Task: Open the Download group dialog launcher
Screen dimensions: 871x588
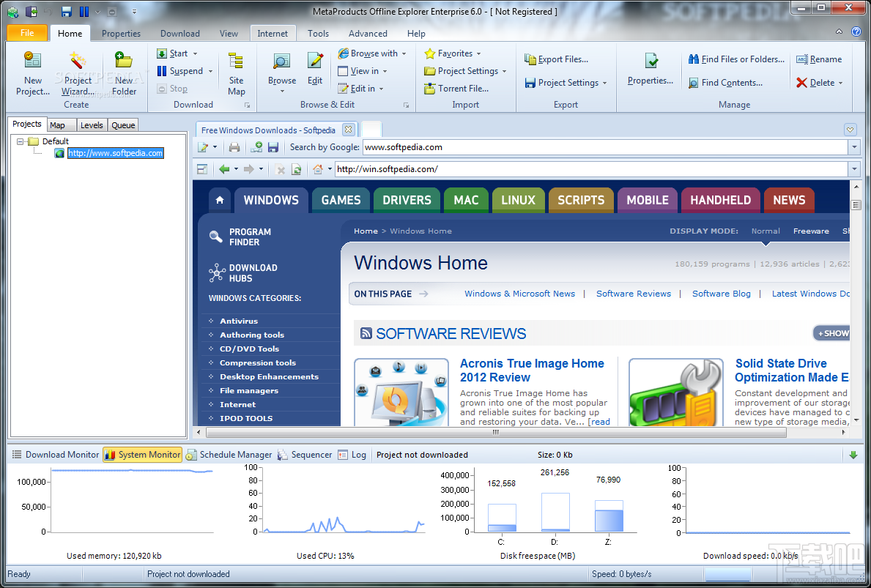Action: pos(247,105)
